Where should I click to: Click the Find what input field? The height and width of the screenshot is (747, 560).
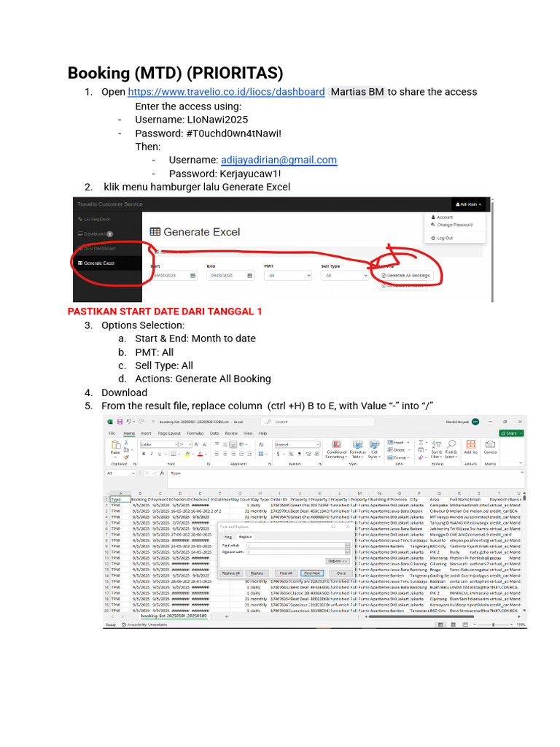297,546
